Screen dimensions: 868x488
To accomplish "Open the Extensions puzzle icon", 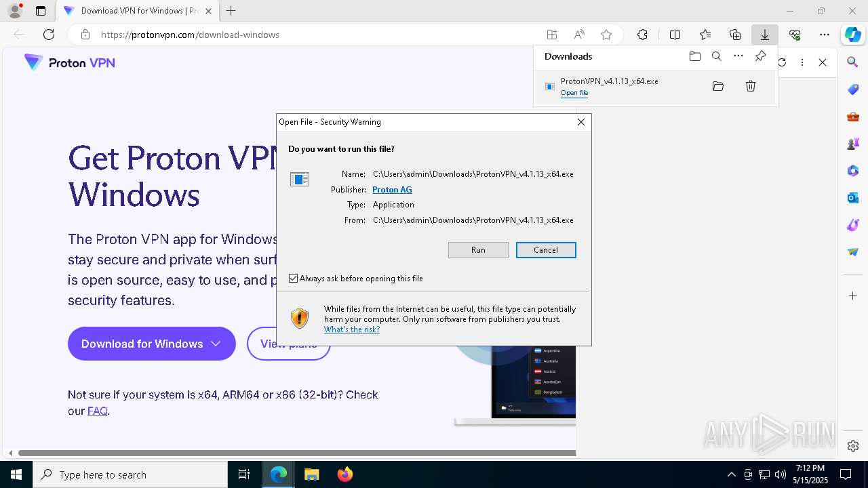I will pos(642,35).
